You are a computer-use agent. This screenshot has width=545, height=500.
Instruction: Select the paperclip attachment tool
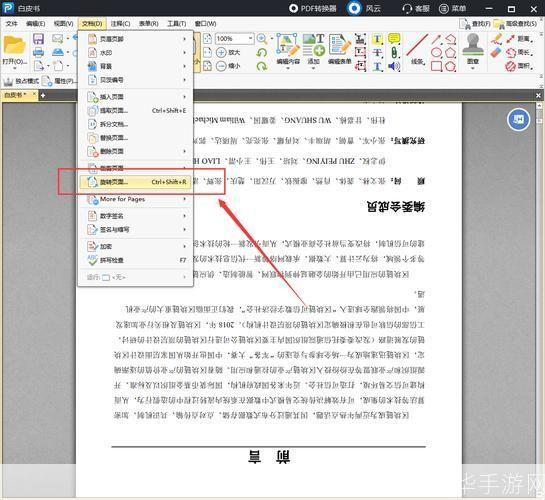click(x=394, y=53)
